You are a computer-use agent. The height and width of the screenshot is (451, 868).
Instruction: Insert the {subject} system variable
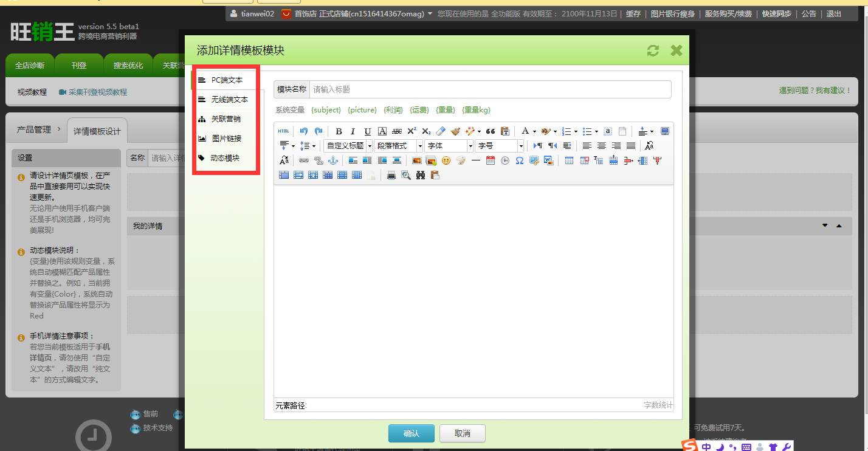point(326,110)
